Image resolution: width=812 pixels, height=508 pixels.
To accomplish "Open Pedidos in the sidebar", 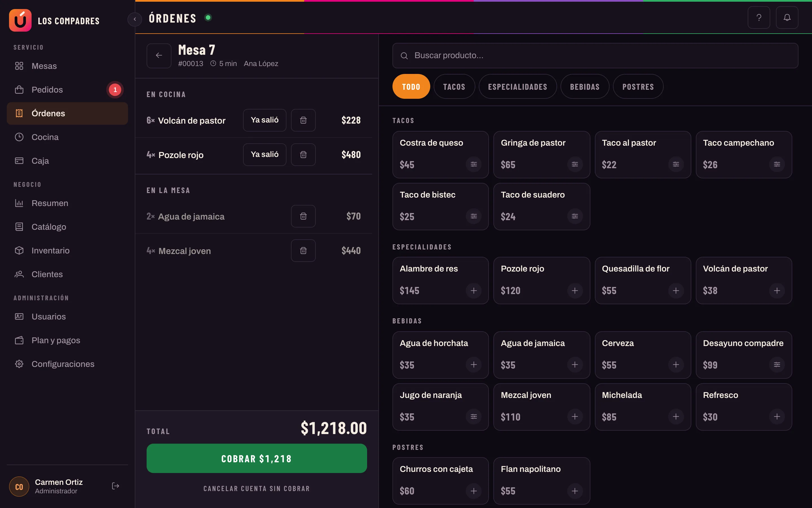I will click(67, 90).
